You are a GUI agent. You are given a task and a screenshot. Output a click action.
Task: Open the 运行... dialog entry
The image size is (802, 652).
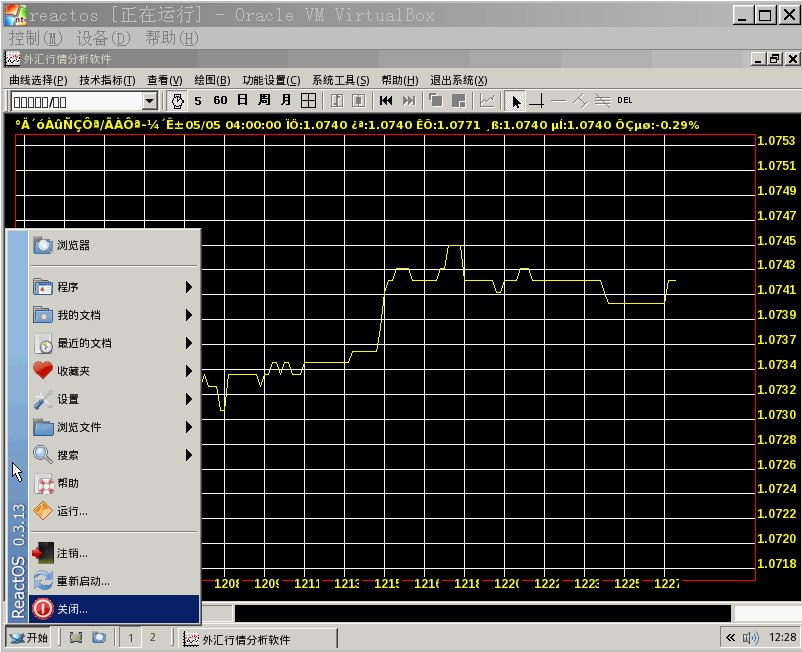coord(114,511)
